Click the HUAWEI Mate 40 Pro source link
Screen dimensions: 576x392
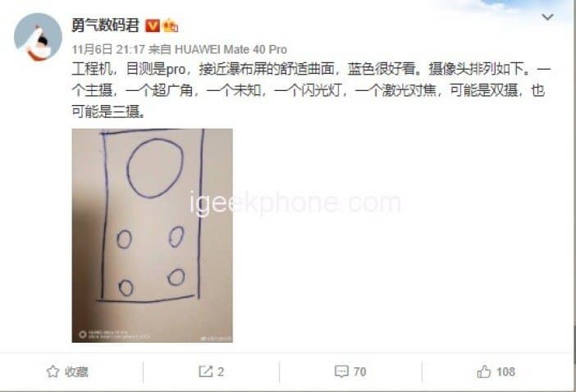[x=231, y=49]
